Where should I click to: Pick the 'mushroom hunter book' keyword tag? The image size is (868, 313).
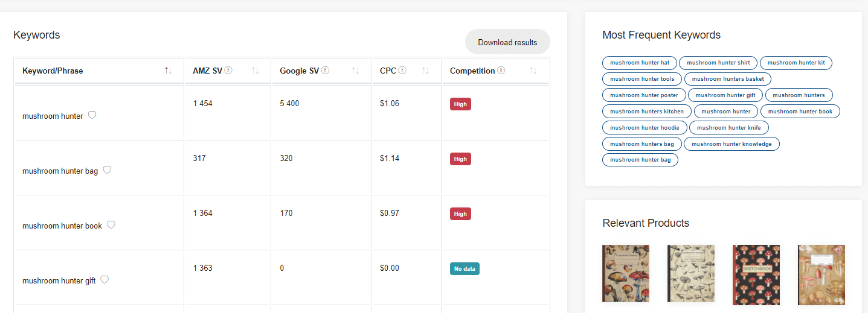click(800, 112)
